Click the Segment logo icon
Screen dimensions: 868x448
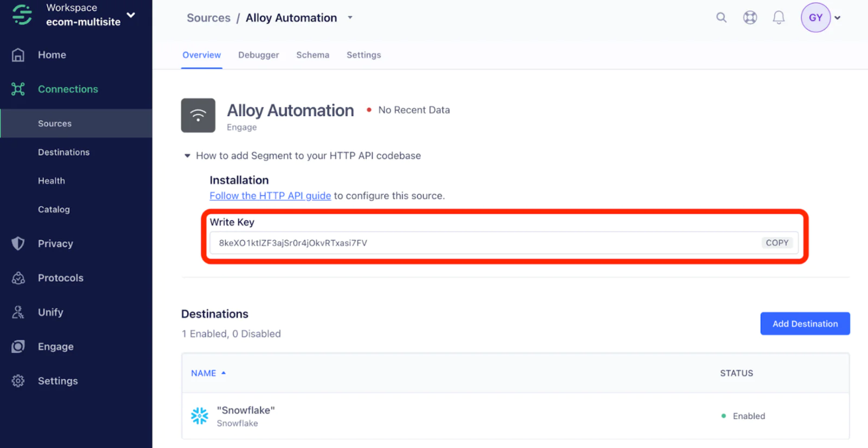click(22, 15)
